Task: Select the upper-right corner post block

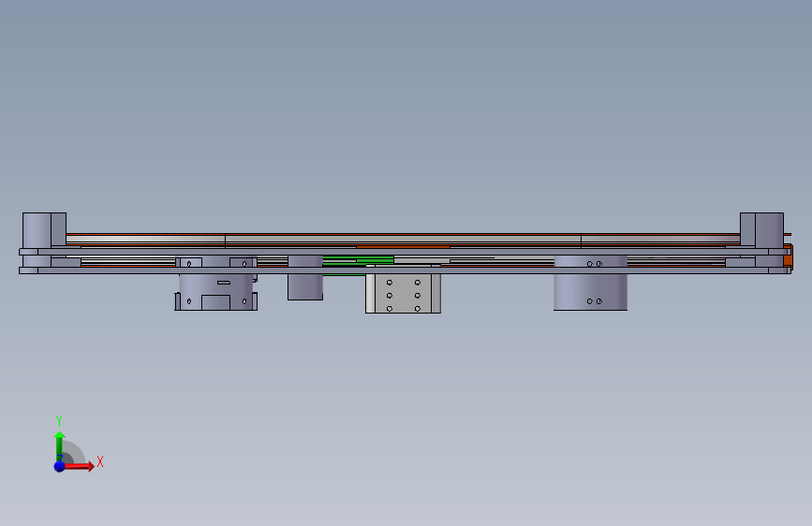Action: tap(761, 230)
